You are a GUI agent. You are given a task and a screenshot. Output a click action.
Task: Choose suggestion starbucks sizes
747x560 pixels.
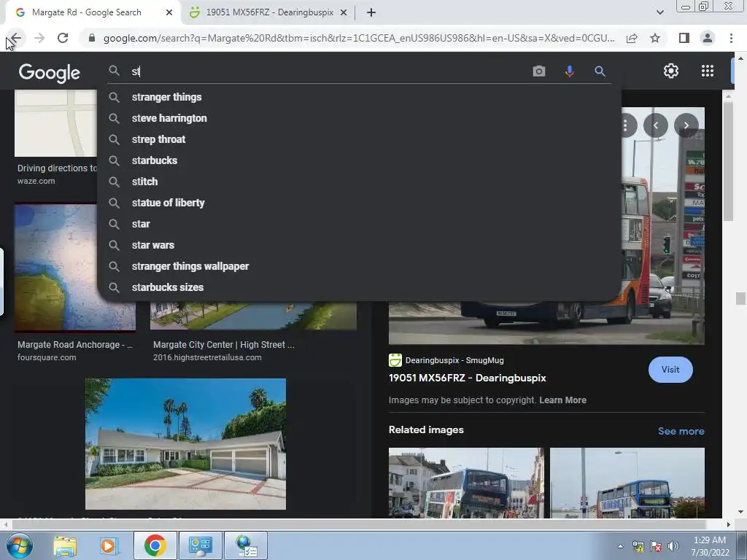tap(360, 287)
